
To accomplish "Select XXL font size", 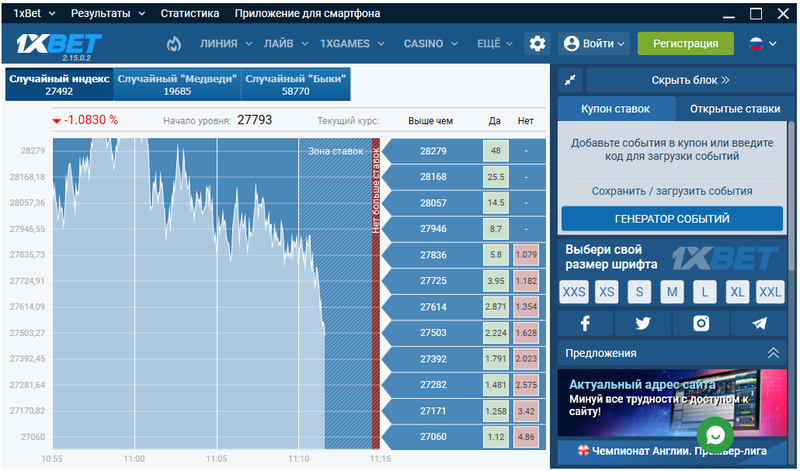I will click(x=770, y=292).
